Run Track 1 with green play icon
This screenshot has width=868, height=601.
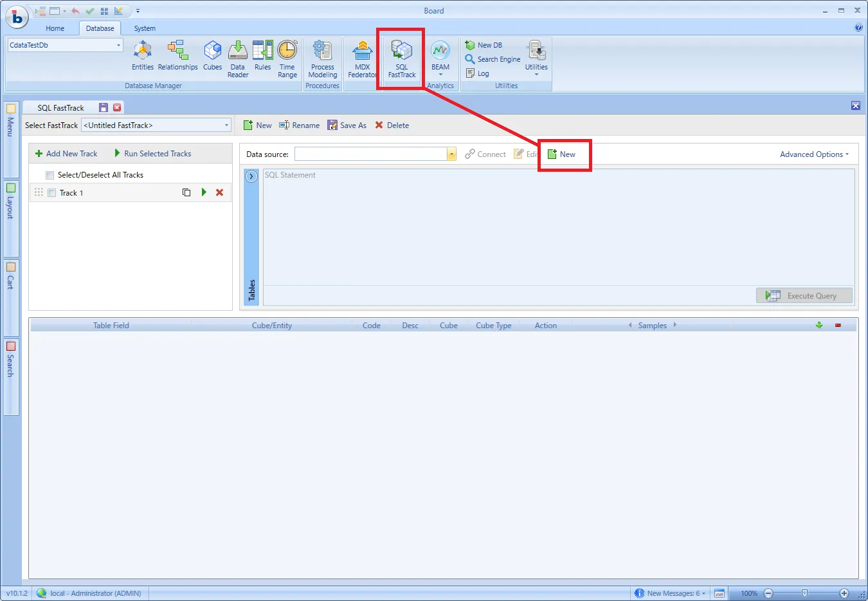(204, 192)
